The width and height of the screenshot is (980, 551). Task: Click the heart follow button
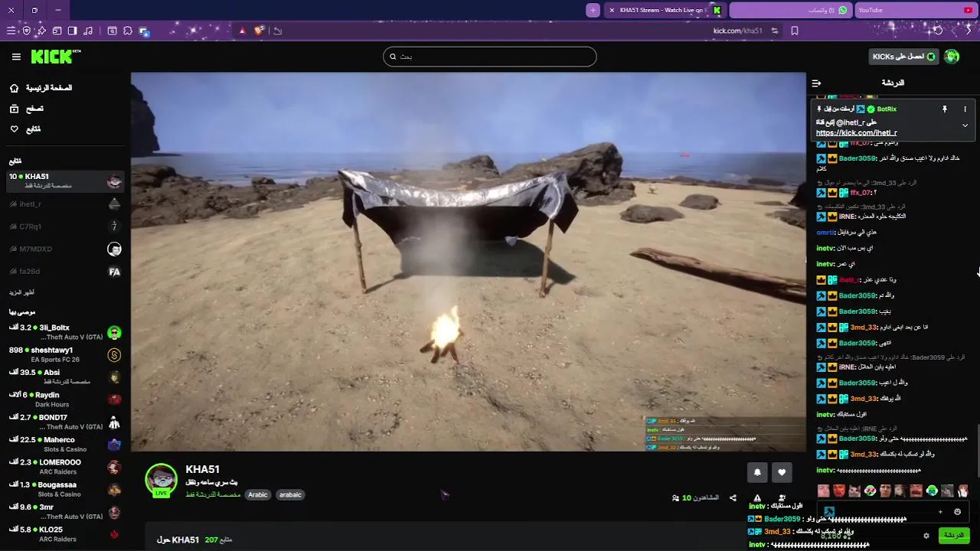click(x=782, y=472)
